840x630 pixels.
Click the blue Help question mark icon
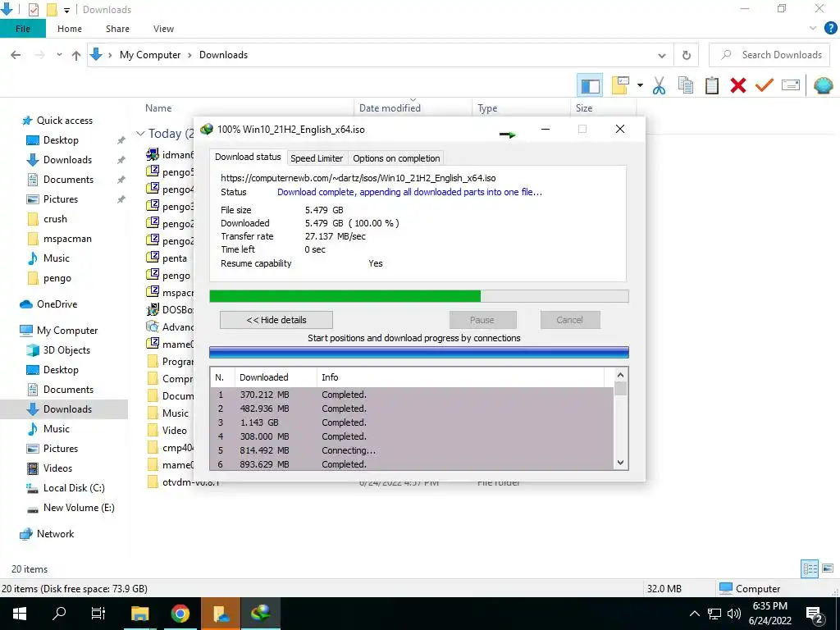click(x=830, y=29)
